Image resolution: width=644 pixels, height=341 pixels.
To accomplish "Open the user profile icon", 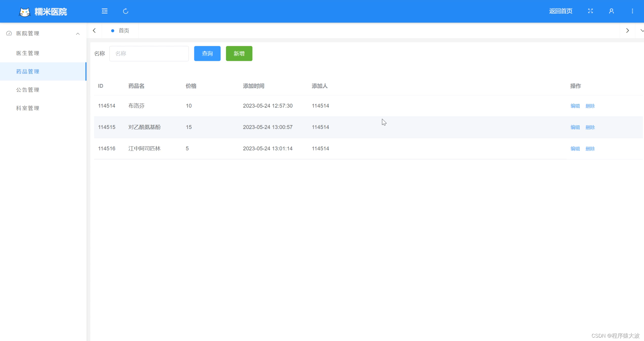I will click(x=611, y=11).
